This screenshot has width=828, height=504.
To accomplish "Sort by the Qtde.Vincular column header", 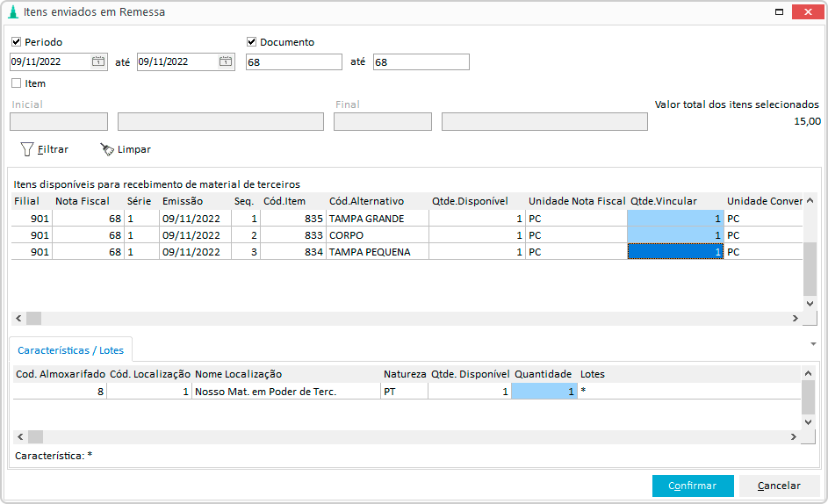I will 664,201.
